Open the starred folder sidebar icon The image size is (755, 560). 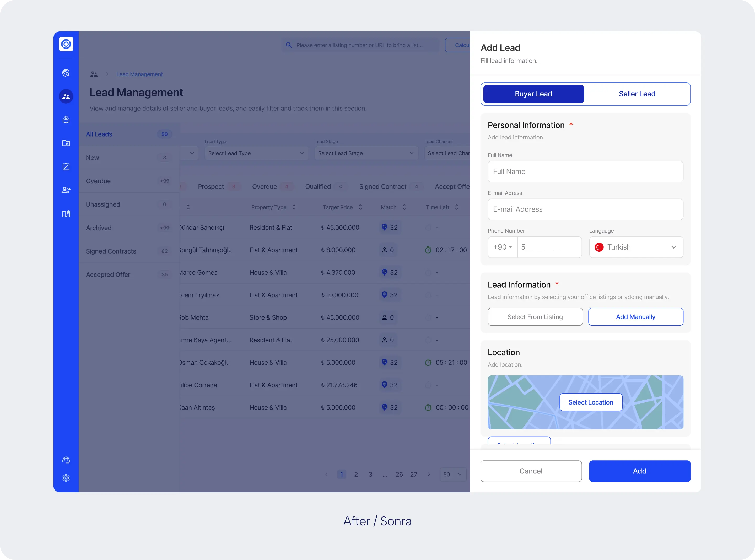[x=66, y=143]
